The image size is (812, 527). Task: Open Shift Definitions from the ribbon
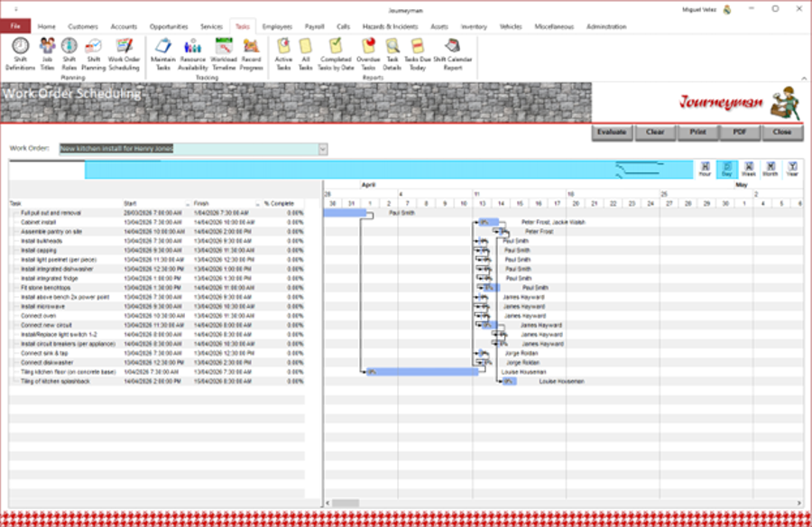(20, 54)
